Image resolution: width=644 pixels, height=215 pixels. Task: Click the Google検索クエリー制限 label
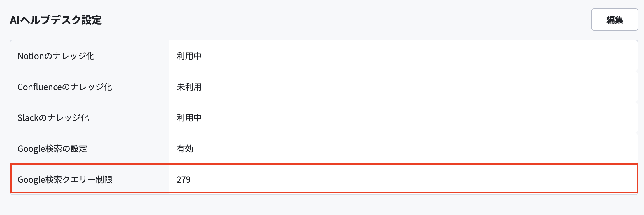tap(65, 179)
